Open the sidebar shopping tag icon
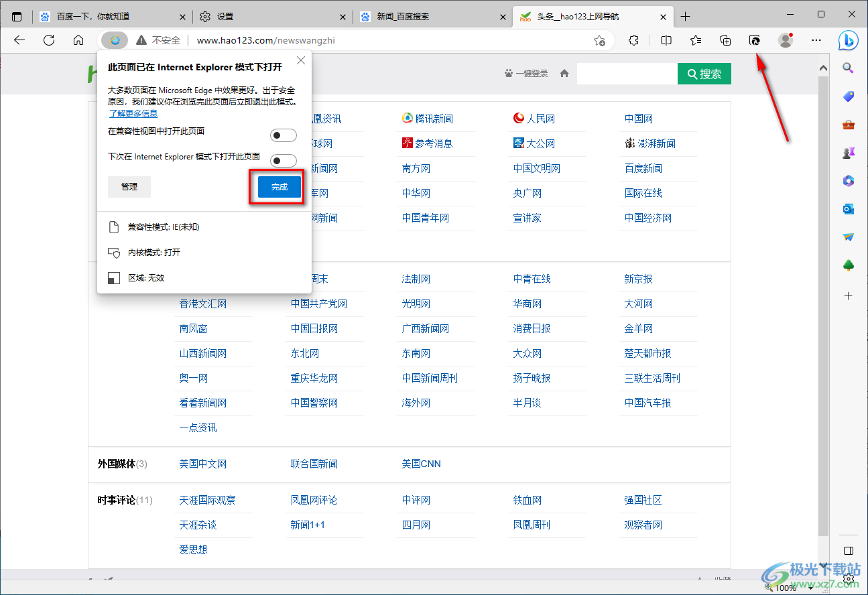This screenshot has width=868, height=595. click(x=849, y=96)
